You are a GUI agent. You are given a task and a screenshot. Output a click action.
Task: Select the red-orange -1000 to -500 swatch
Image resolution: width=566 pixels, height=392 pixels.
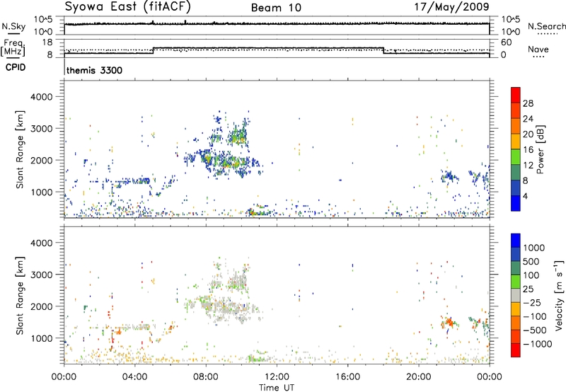[x=516, y=336]
